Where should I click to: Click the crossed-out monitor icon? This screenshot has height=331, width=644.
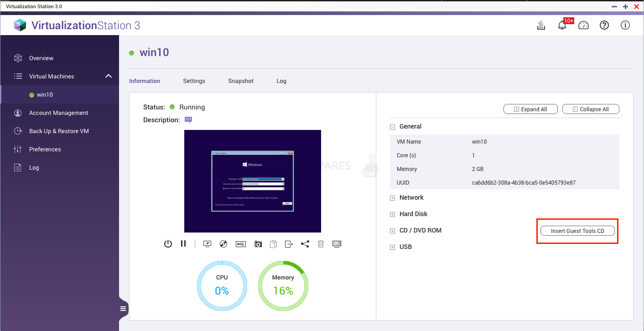point(337,244)
